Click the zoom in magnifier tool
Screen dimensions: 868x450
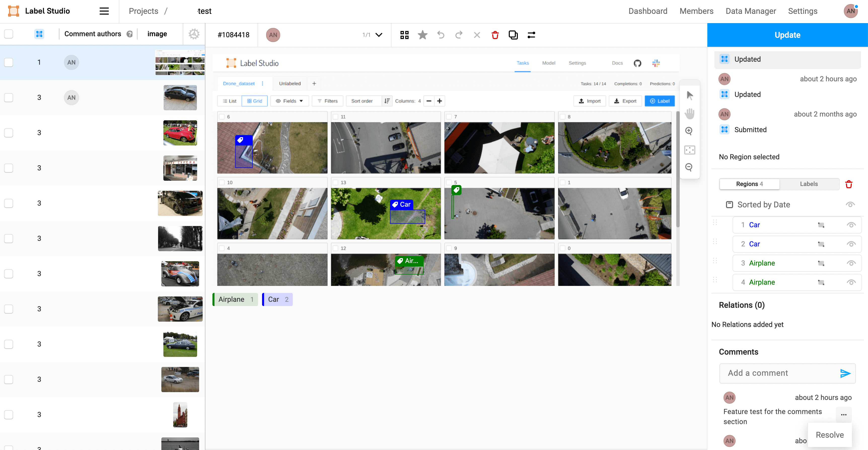click(x=689, y=131)
